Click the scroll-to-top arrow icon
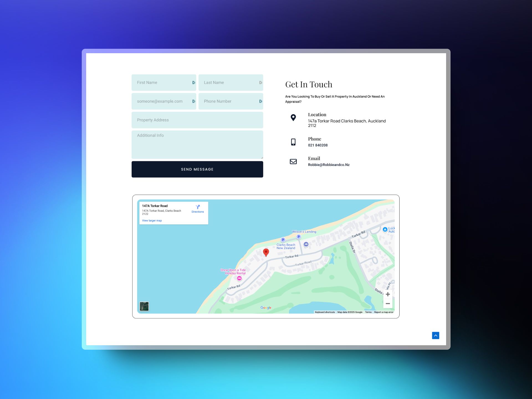 click(436, 335)
